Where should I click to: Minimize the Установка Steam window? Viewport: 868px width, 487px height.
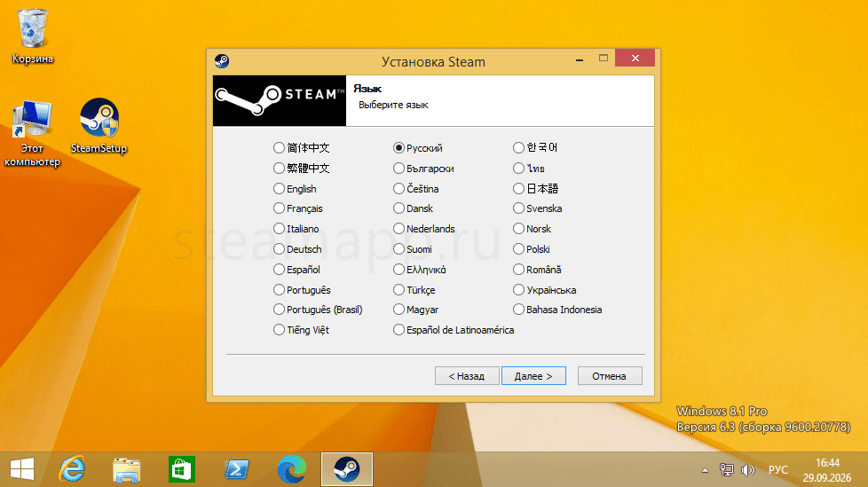[x=580, y=59]
